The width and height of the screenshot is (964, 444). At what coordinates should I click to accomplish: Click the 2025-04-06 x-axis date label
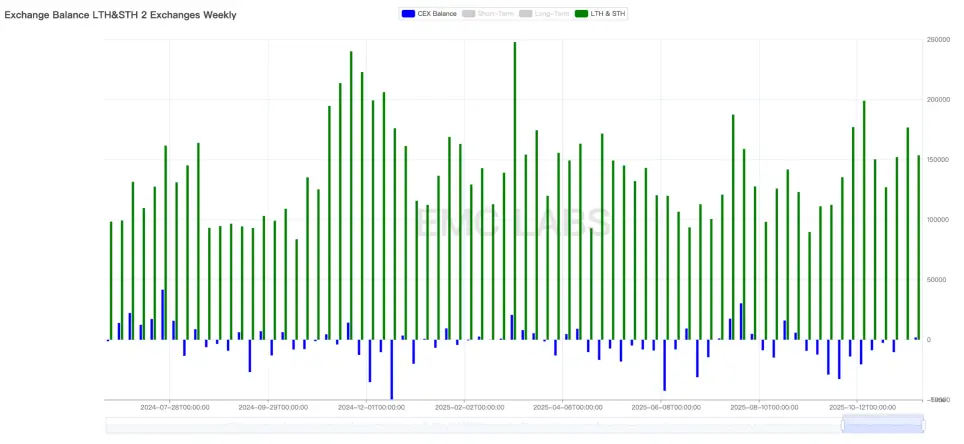pyautogui.click(x=567, y=408)
